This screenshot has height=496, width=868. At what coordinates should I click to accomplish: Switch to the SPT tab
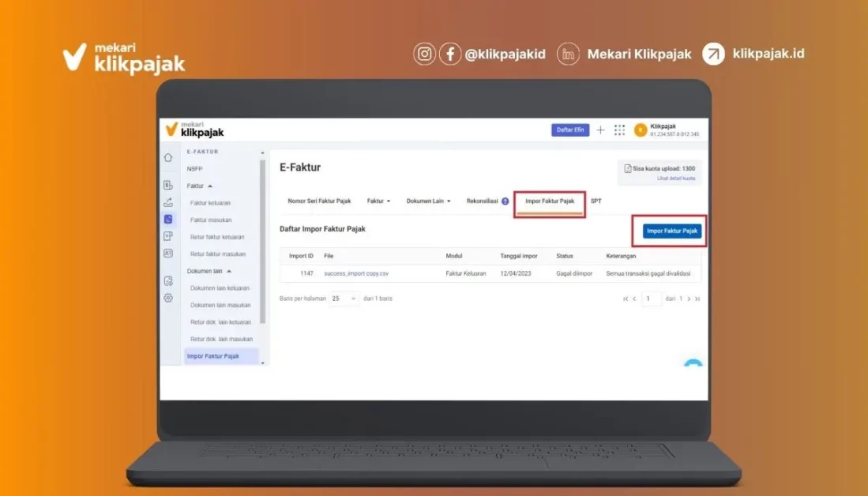tap(596, 201)
